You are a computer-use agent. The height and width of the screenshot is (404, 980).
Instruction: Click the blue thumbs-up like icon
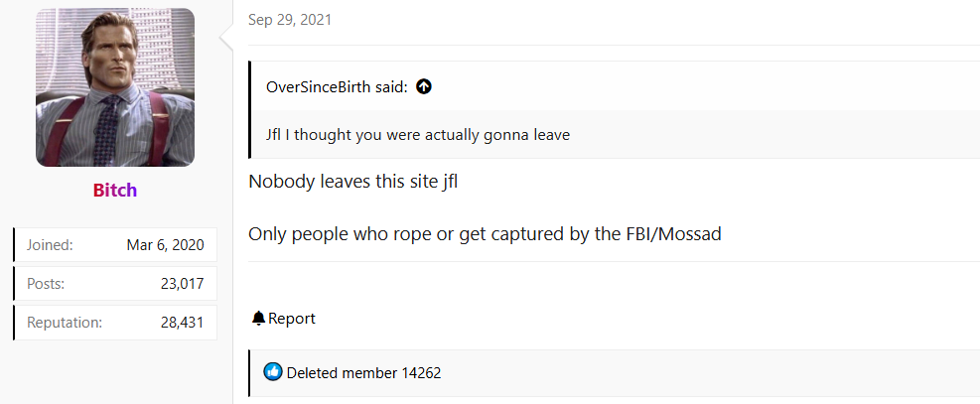pos(273,373)
